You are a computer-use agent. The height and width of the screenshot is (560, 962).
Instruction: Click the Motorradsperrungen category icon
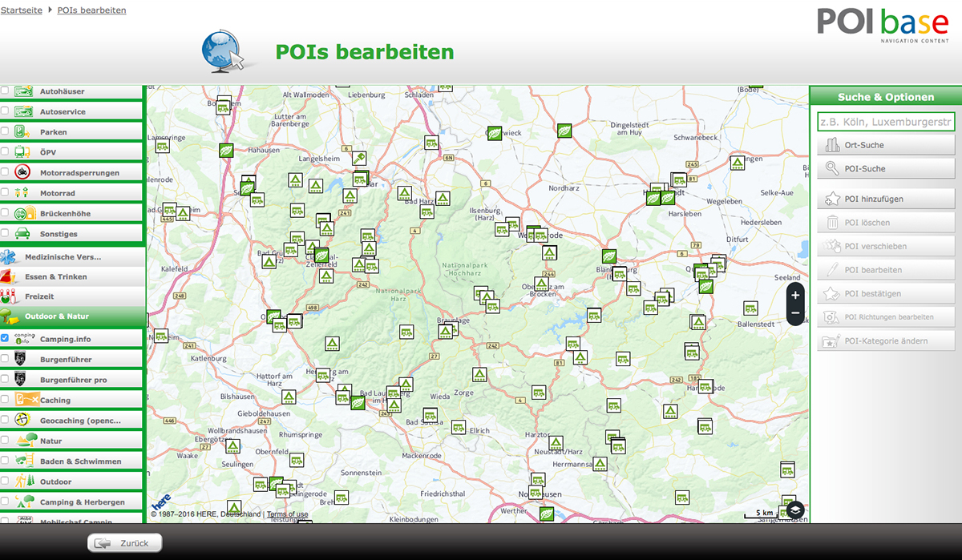[23, 172]
